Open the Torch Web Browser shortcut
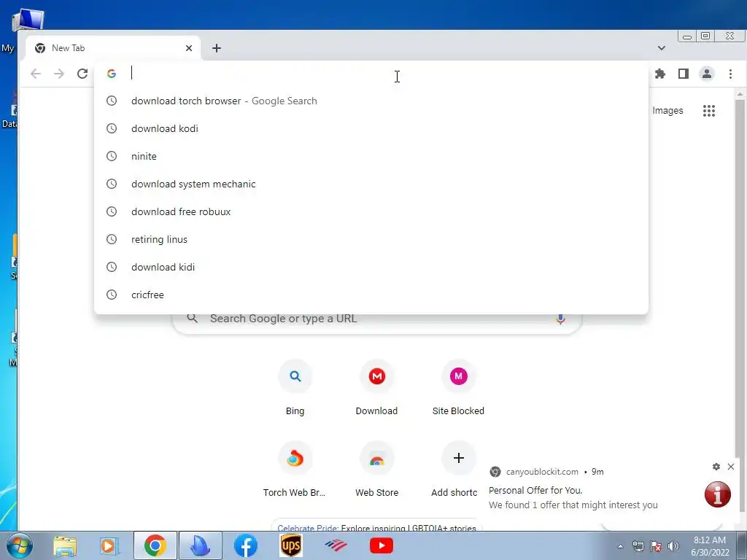Screen dimensions: 747x560 [x=295, y=470]
